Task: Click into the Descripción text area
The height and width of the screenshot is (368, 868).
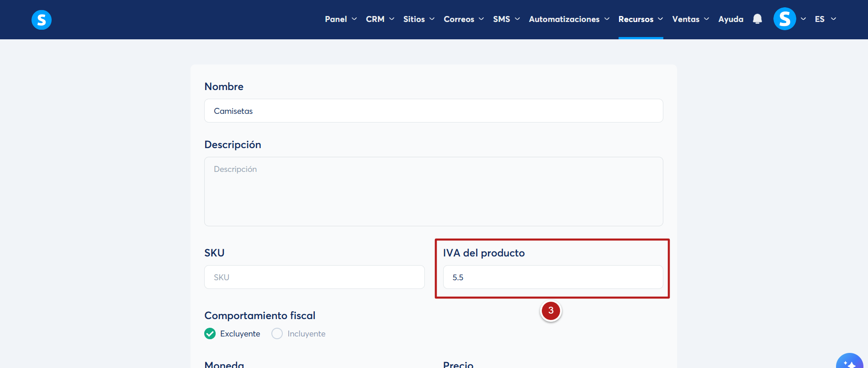Action: click(x=434, y=192)
